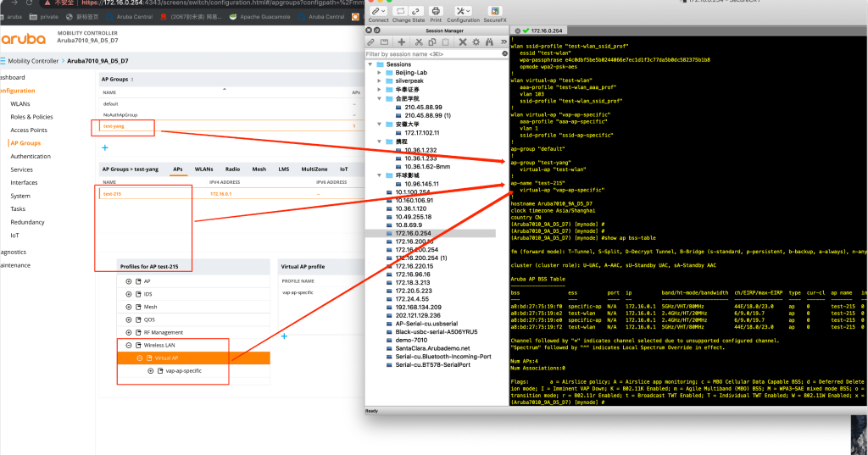
Task: Expand the QOS profile node
Action: point(129,320)
